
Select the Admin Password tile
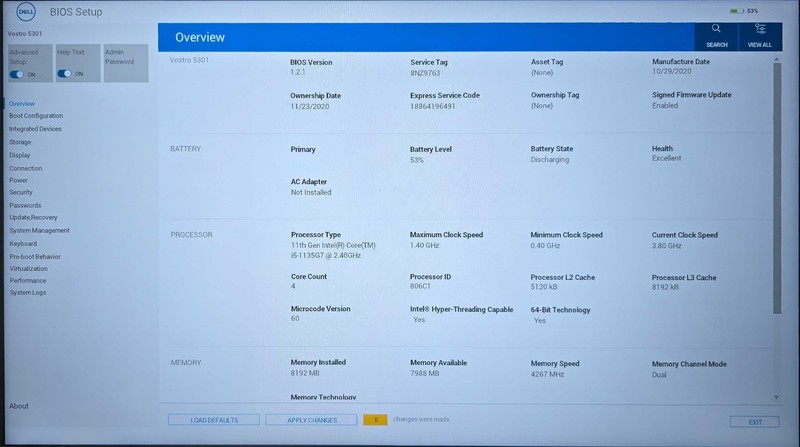click(126, 63)
